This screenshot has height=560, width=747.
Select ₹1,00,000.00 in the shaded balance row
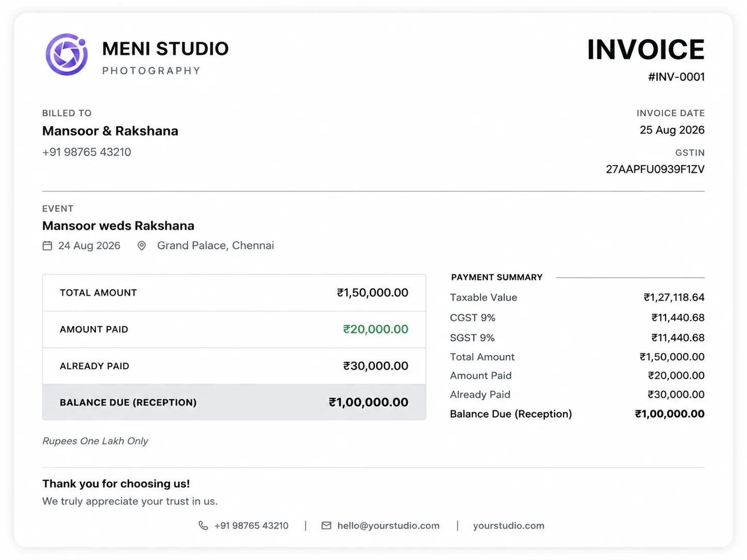pos(368,402)
